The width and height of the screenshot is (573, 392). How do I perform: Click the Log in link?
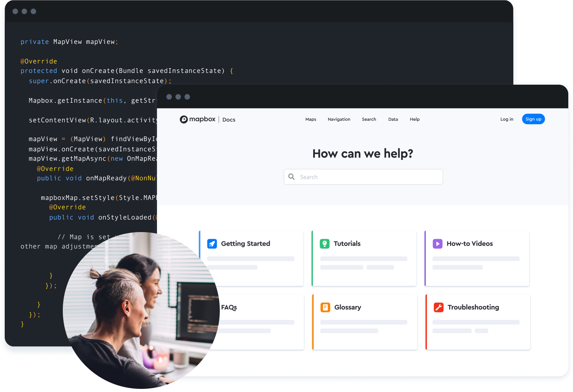(x=507, y=119)
